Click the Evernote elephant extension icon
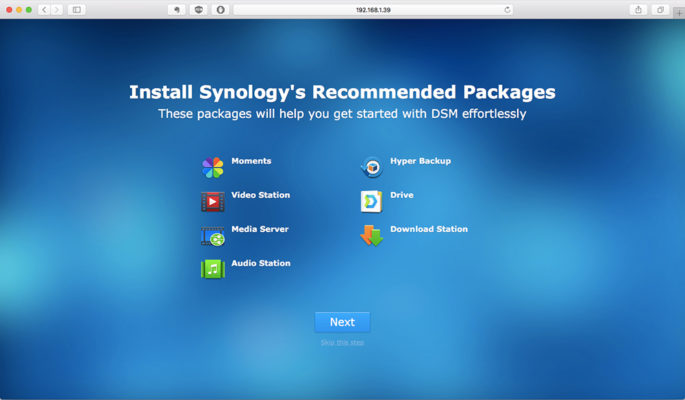Viewport: 685px width, 400px height. tap(177, 10)
